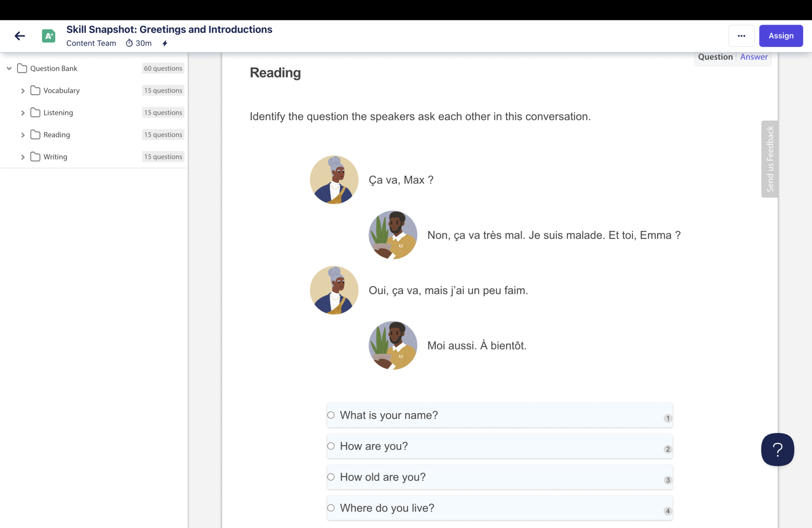812x528 pixels.
Task: Click the timer clock icon beside 30m
Action: (x=129, y=43)
